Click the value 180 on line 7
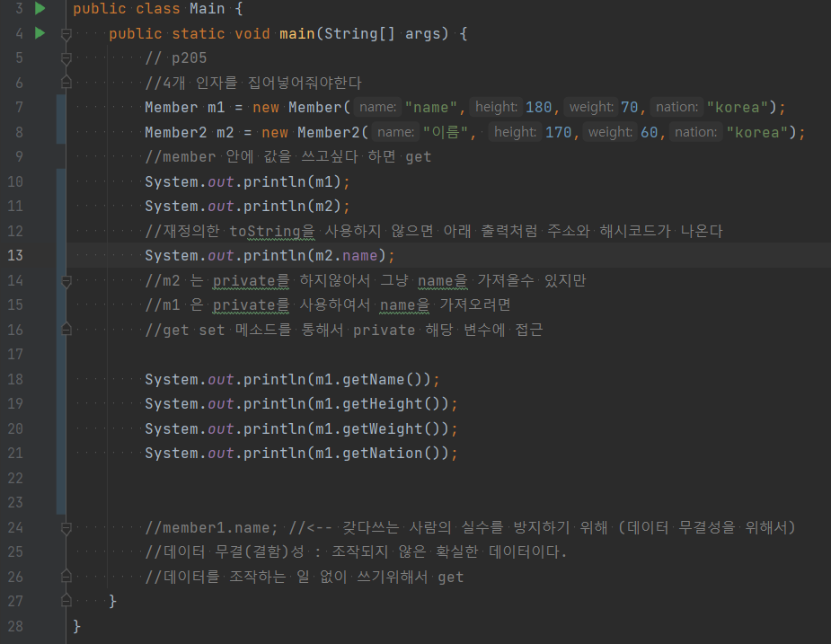This screenshot has width=831, height=644. (x=538, y=108)
